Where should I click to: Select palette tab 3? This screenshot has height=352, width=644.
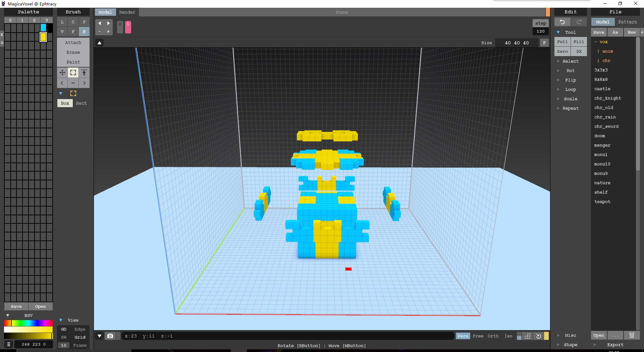coord(47,20)
